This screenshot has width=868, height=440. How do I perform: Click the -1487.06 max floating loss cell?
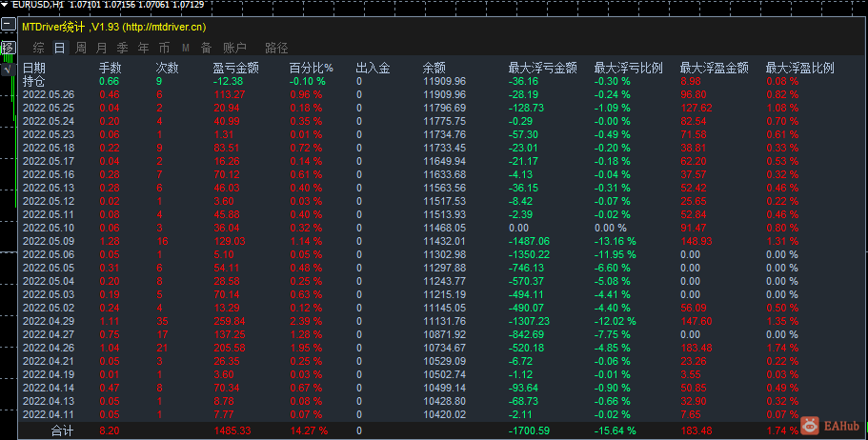tap(529, 241)
